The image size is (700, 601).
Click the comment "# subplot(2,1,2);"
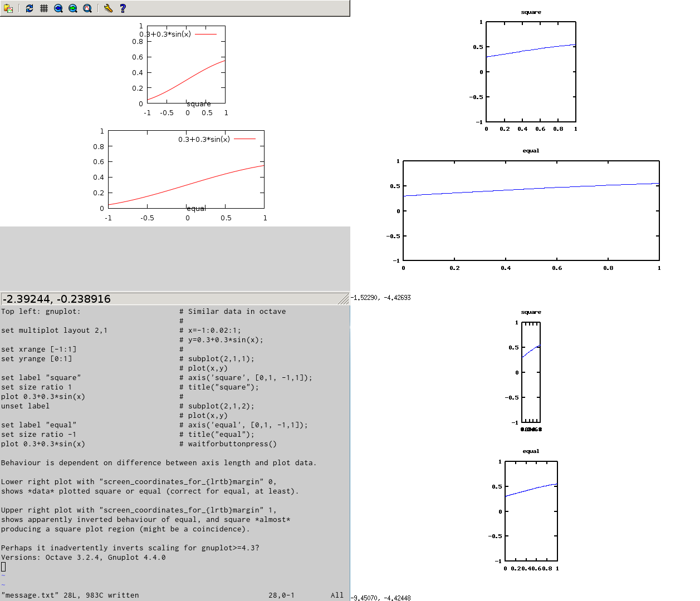click(x=217, y=406)
